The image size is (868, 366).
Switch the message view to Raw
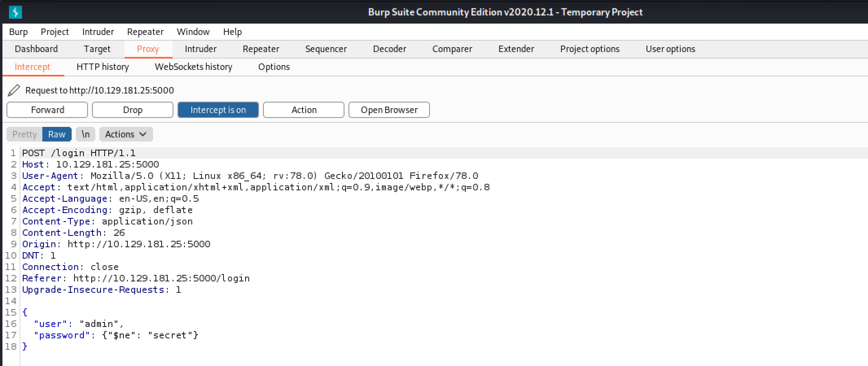coord(57,134)
